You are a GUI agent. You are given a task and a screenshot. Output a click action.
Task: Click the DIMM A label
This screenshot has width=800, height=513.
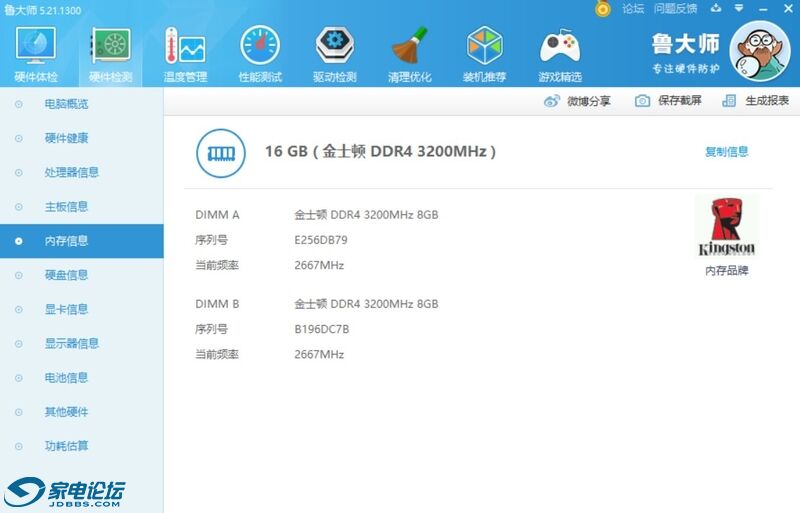coord(217,215)
